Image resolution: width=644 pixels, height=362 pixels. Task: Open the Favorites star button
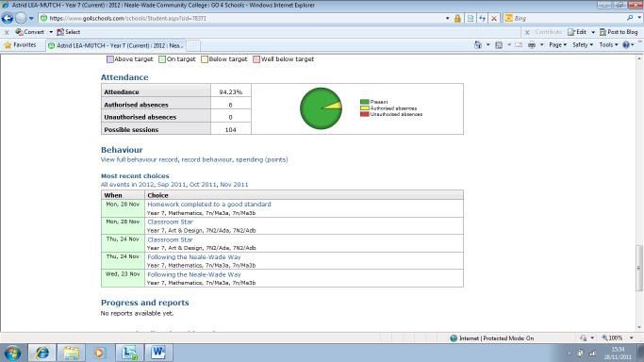tap(20, 45)
